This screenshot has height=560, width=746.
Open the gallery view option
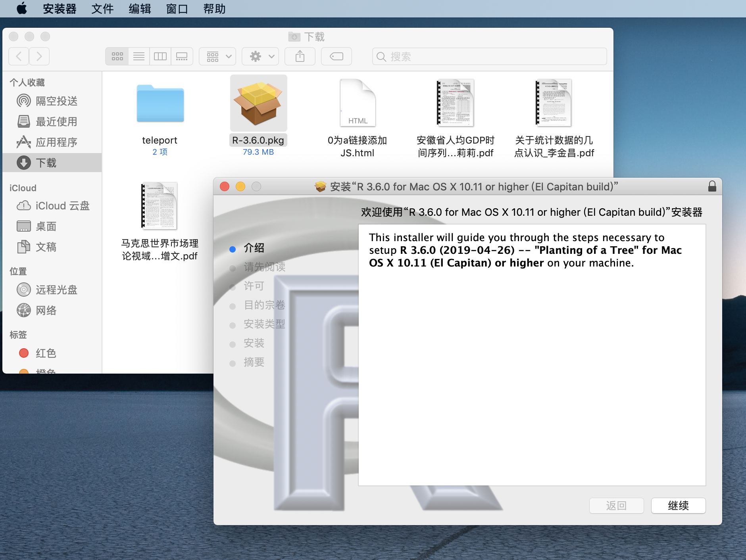[182, 56]
